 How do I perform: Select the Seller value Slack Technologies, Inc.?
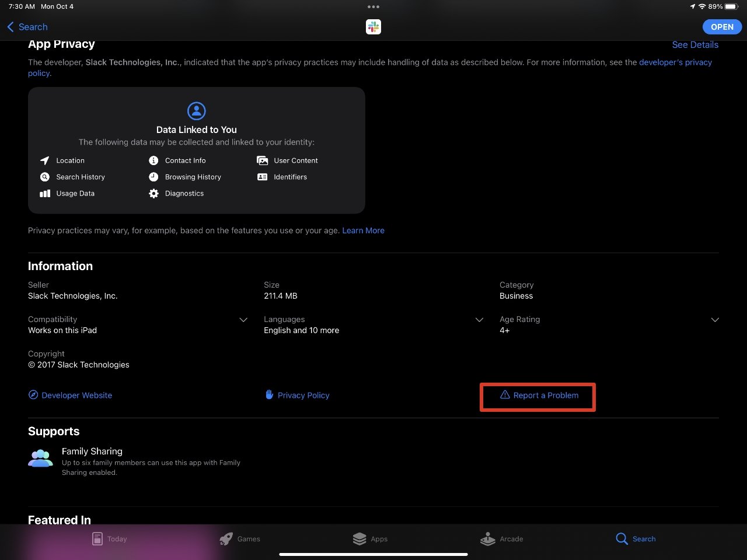(x=73, y=296)
